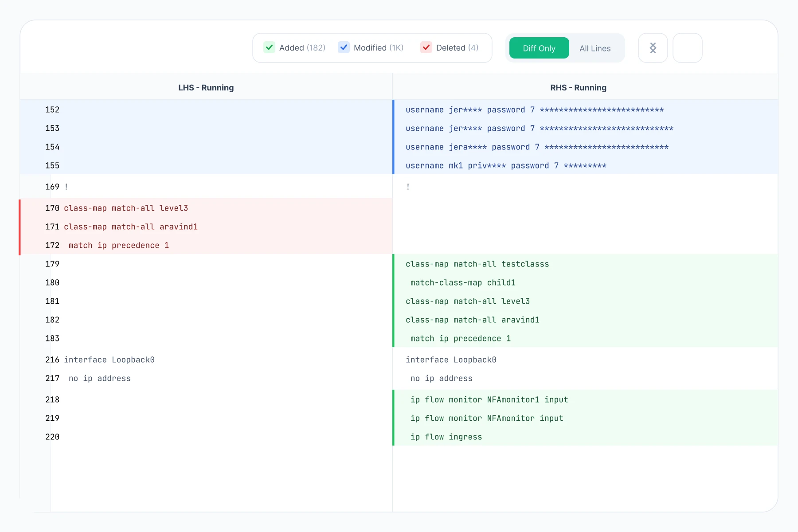The height and width of the screenshot is (532, 798).
Task: Select line number 152 in the gutter
Action: tap(52, 110)
